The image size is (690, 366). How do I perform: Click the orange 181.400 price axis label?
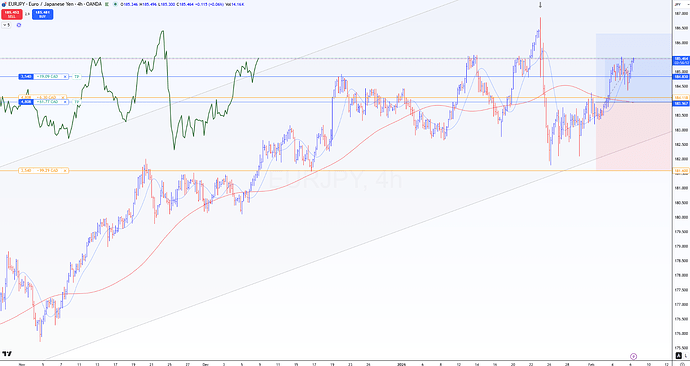tap(680, 170)
